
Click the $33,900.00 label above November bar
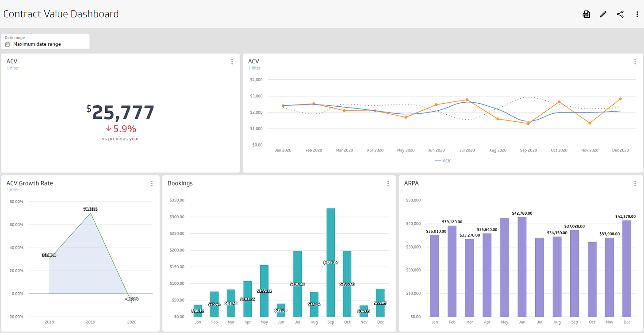point(609,234)
